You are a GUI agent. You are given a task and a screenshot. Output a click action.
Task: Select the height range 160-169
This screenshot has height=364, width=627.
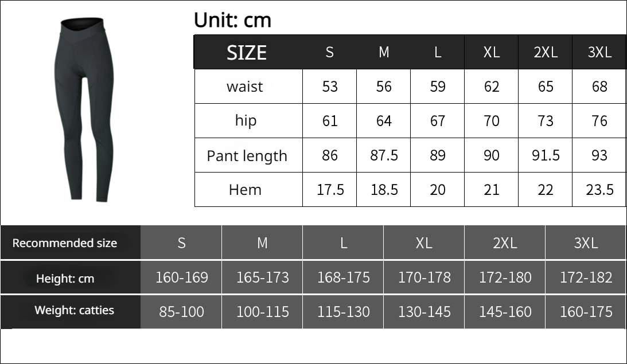tap(182, 278)
